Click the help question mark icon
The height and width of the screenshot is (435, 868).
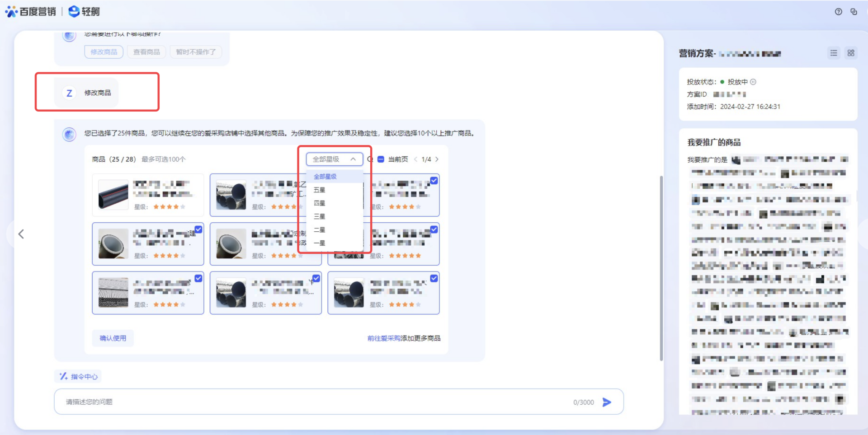[838, 12]
